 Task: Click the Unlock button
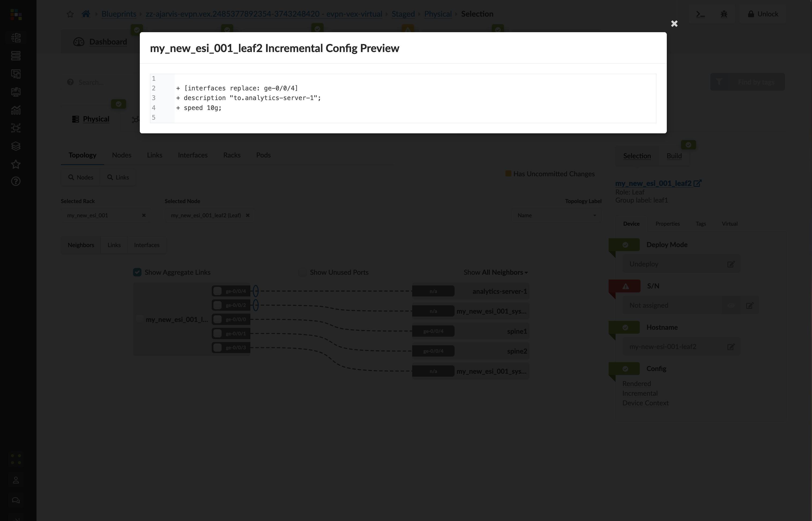[763, 14]
